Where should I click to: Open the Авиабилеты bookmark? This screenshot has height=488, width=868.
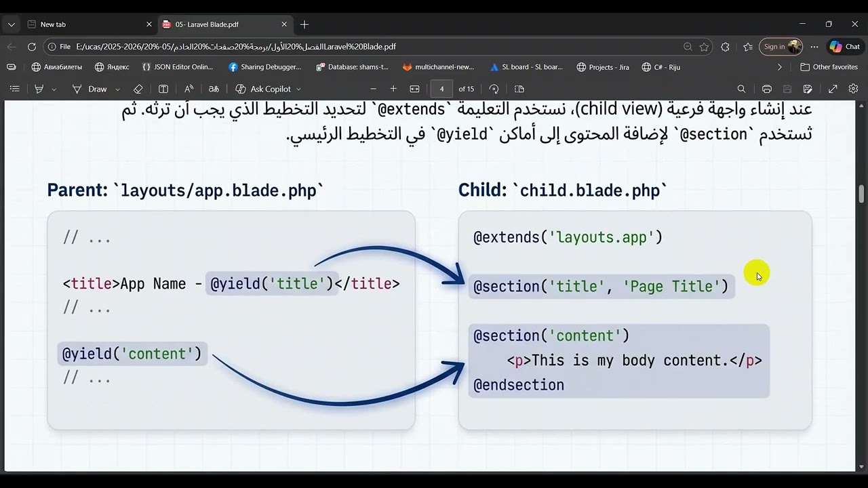pos(57,67)
